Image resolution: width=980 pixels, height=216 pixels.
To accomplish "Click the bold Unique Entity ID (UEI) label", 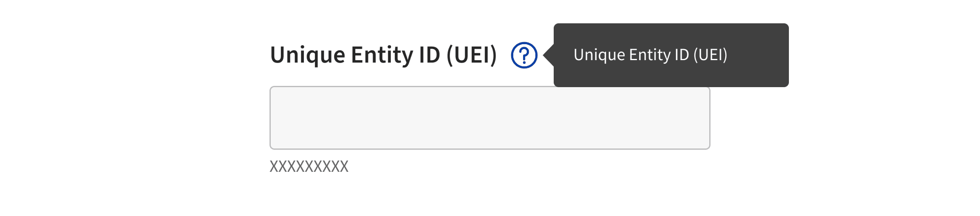I will tap(383, 55).
